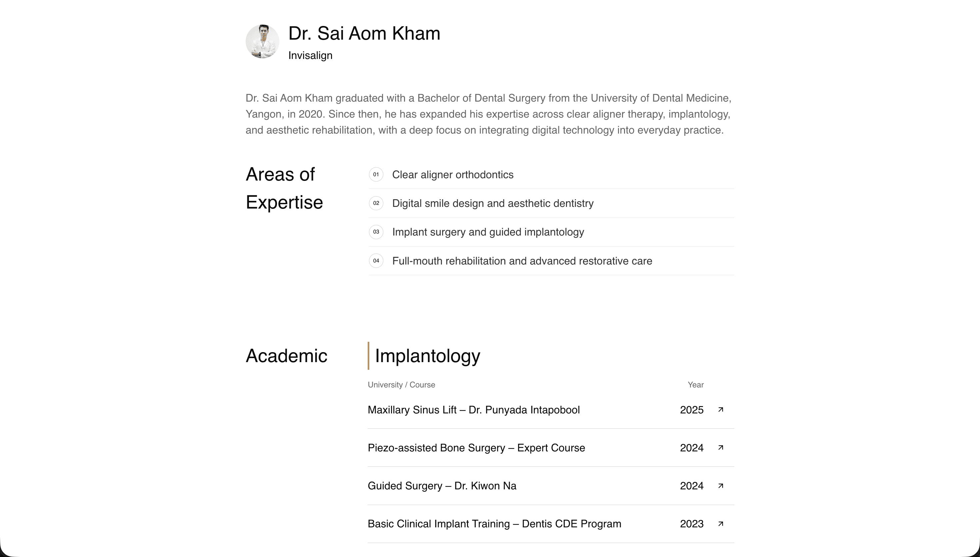Open Basic Clinical Implant Training – Dentis CDE Program

(x=494, y=524)
